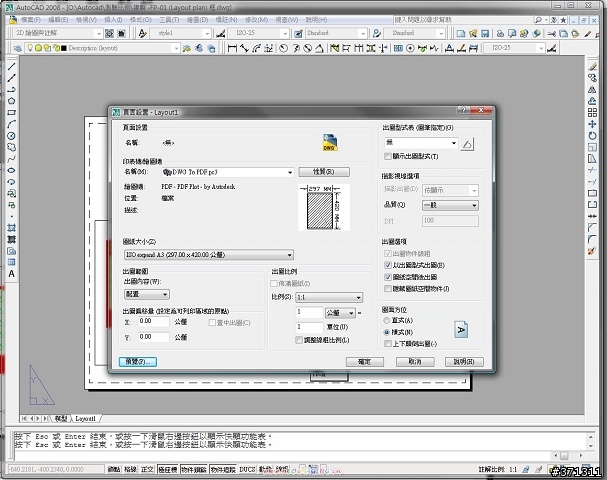Check 上下顛倒出圖 option
The height and width of the screenshot is (480, 607).
point(388,343)
